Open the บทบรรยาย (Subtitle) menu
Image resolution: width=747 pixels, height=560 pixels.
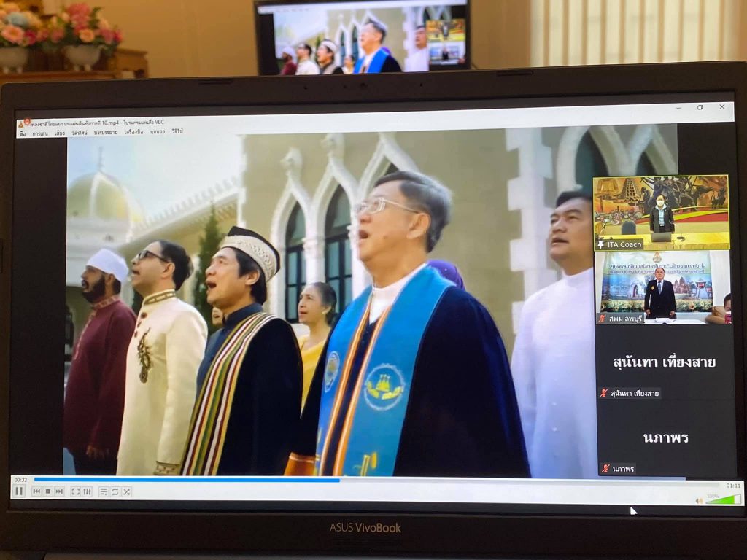(x=106, y=133)
